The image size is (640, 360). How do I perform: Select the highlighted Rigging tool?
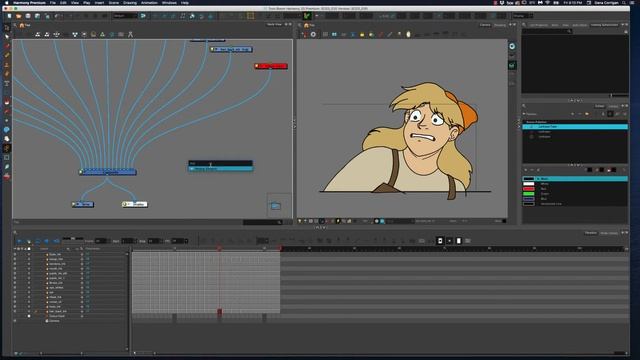(7, 148)
